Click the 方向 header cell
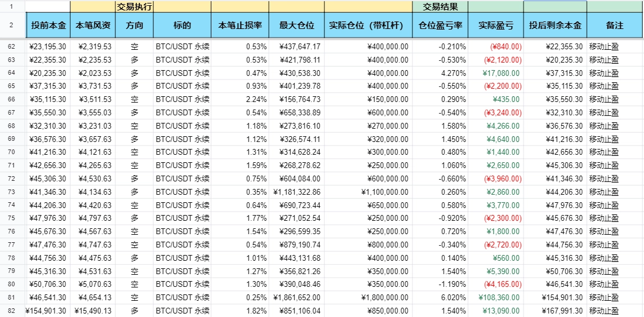This screenshot has height=317, width=644. (x=134, y=25)
